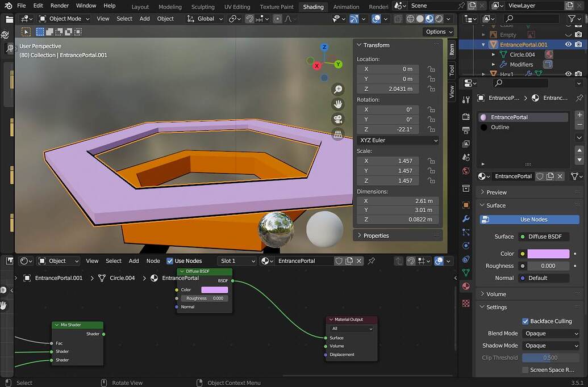Viewport: 588px width, 387px height.
Task: Expand the Preview panel
Action: tap(482, 192)
